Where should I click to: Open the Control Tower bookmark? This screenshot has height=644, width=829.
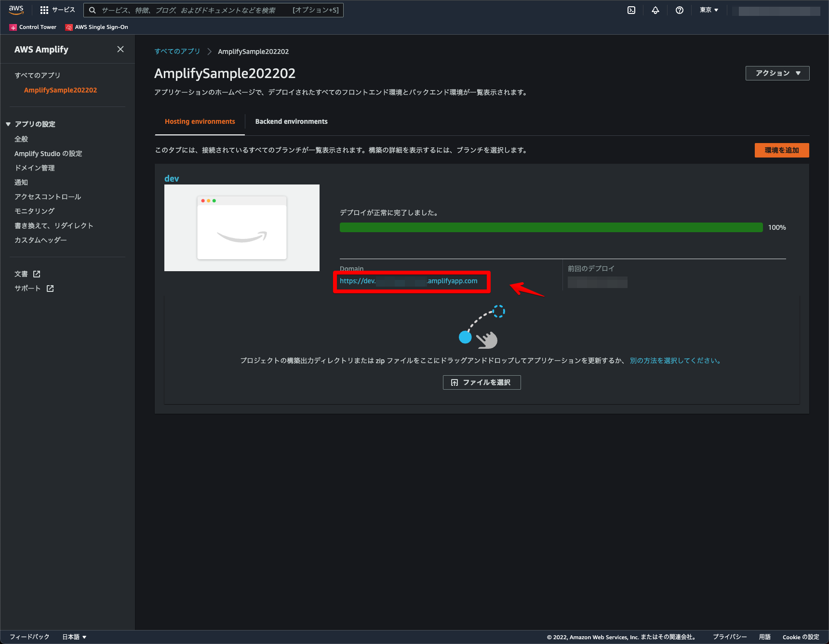[x=33, y=27]
